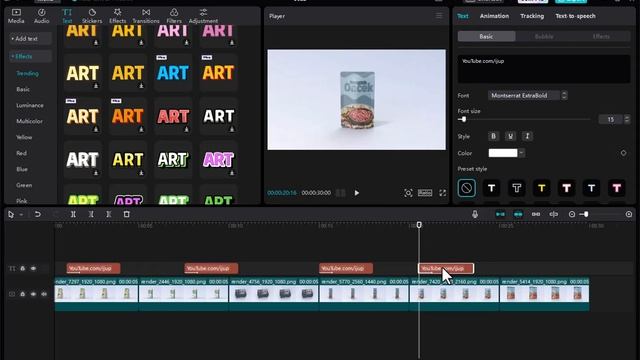Toggle the second teal snap icon
The height and width of the screenshot is (360, 640).
pos(518,214)
